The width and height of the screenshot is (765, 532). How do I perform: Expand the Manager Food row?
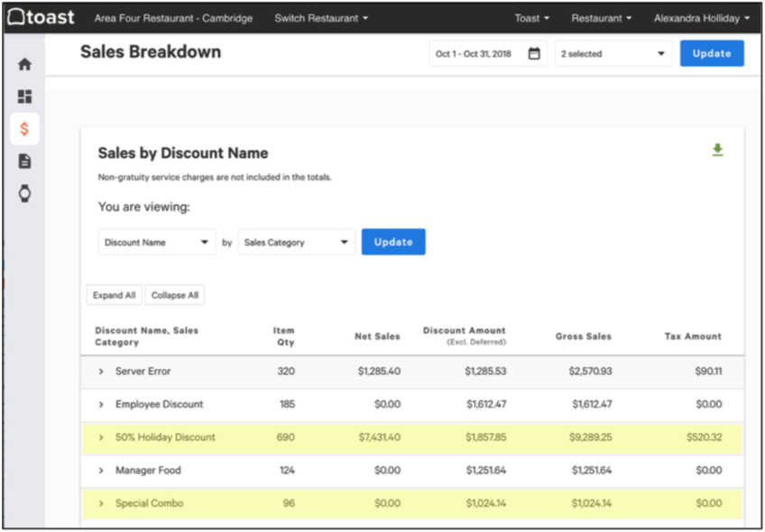pos(101,471)
